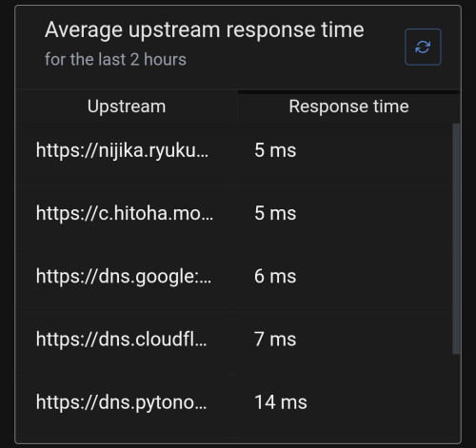This screenshot has height=448, width=476.
Task: Sort by the Upstream column header
Action: click(x=127, y=107)
